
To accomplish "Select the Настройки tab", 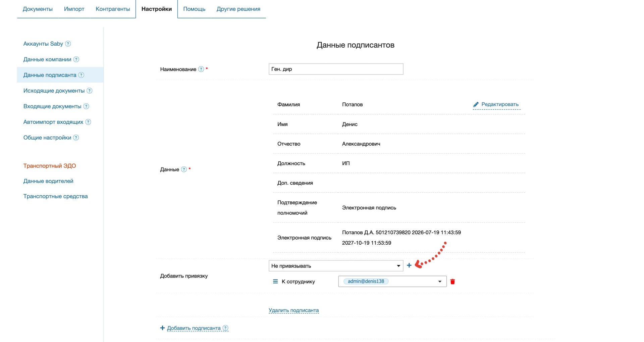I will click(x=157, y=9).
